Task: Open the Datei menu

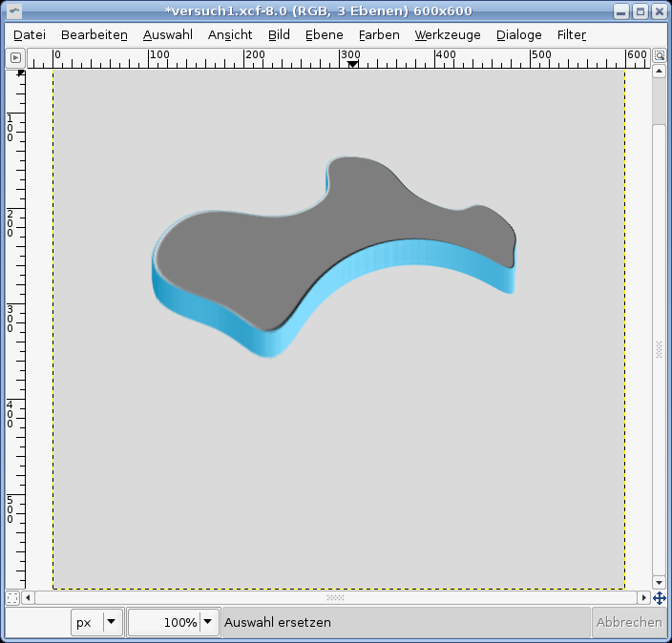Action: coord(30,35)
